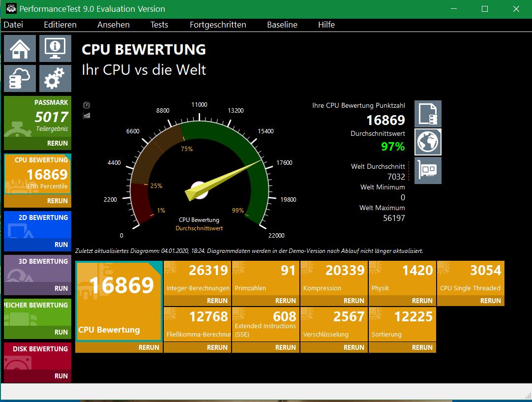Switch gauge to distribution chart icon

(87, 116)
